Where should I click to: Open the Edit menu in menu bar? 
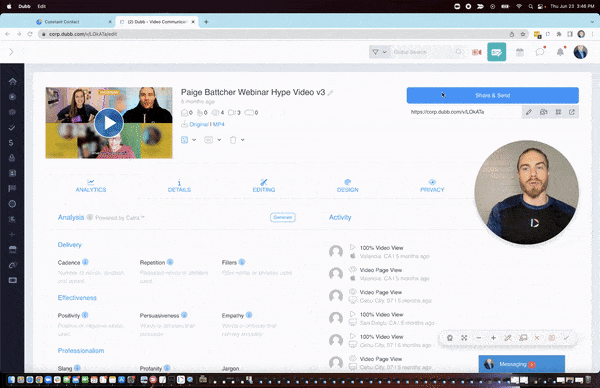pos(42,6)
